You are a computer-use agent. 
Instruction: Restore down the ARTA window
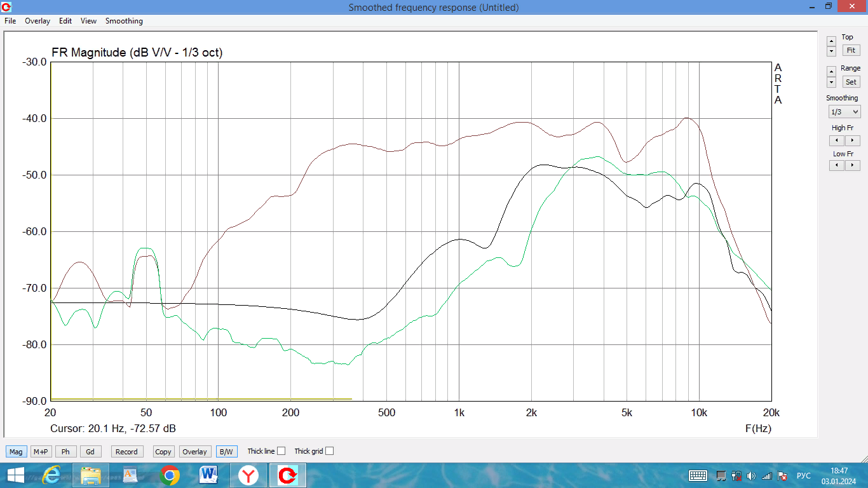(x=828, y=6)
